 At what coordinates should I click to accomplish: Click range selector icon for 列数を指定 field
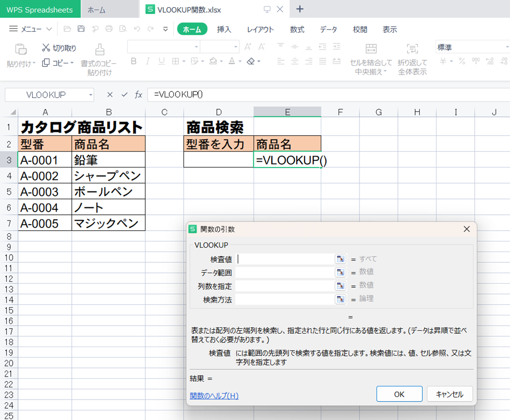(x=340, y=286)
